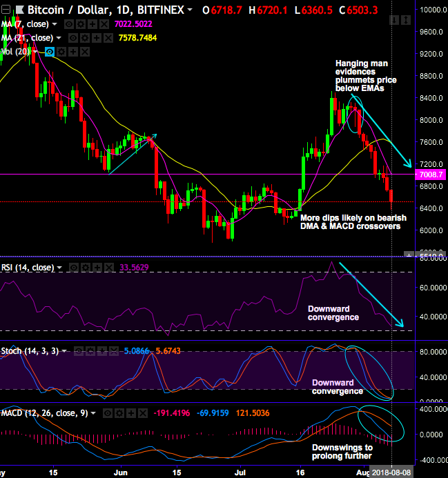
Task: Open the Vol (20) dropdown arrow
Action: pos(35,52)
